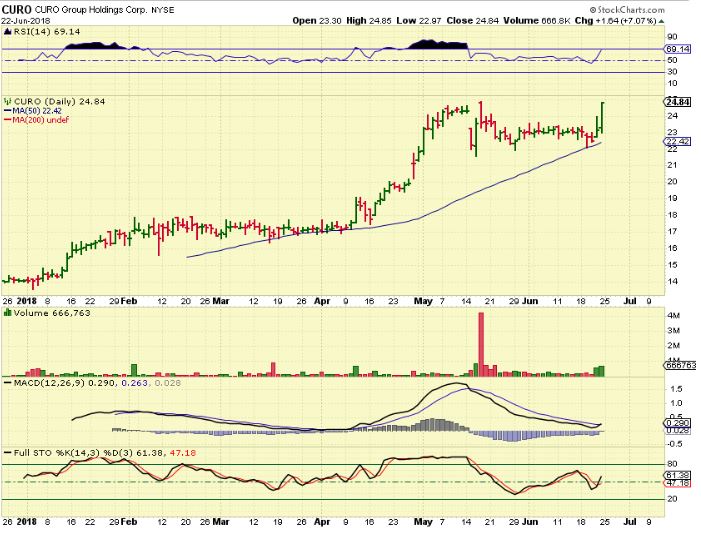Click the header Volume 666.8K value
The width and height of the screenshot is (701, 533).
[536, 21]
